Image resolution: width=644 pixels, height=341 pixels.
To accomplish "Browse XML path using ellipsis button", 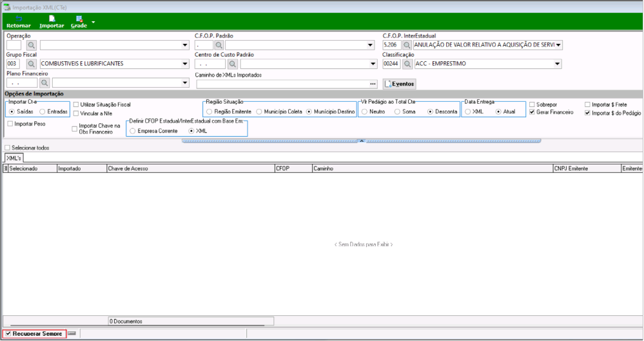I will 373,84.
